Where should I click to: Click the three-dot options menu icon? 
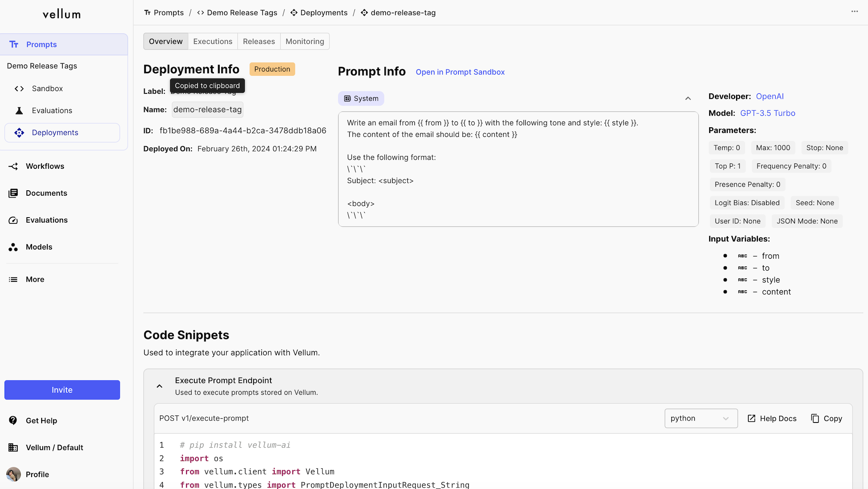[854, 12]
